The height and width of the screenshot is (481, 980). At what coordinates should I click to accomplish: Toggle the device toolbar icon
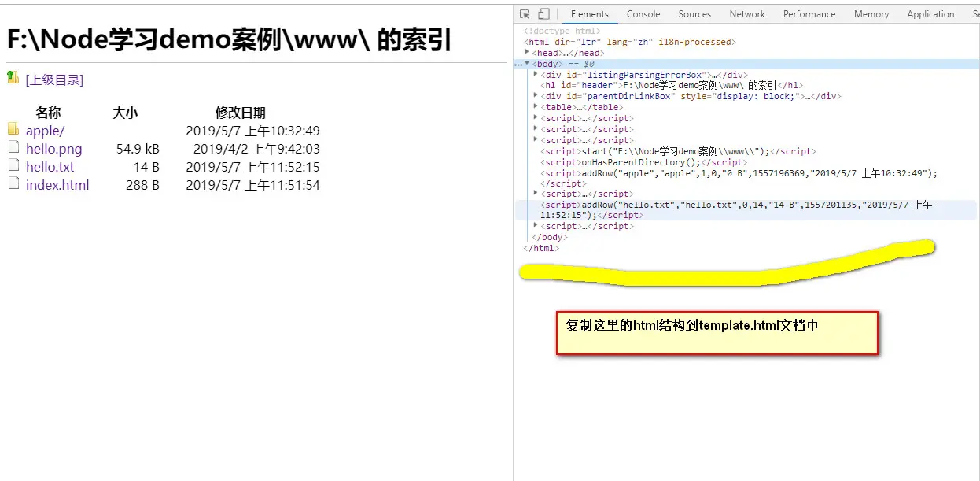pos(543,14)
